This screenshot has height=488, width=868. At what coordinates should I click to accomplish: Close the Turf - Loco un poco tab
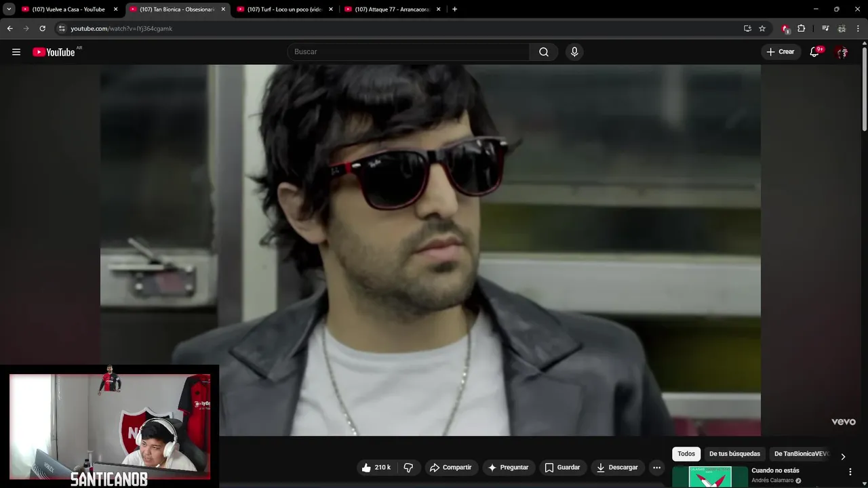tap(331, 9)
